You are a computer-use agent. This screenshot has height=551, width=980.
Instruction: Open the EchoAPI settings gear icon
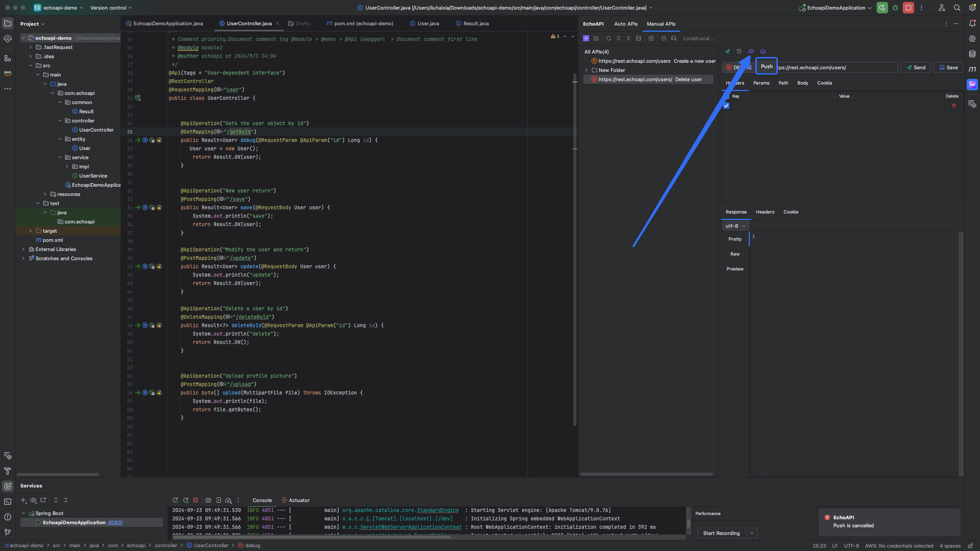point(651,38)
